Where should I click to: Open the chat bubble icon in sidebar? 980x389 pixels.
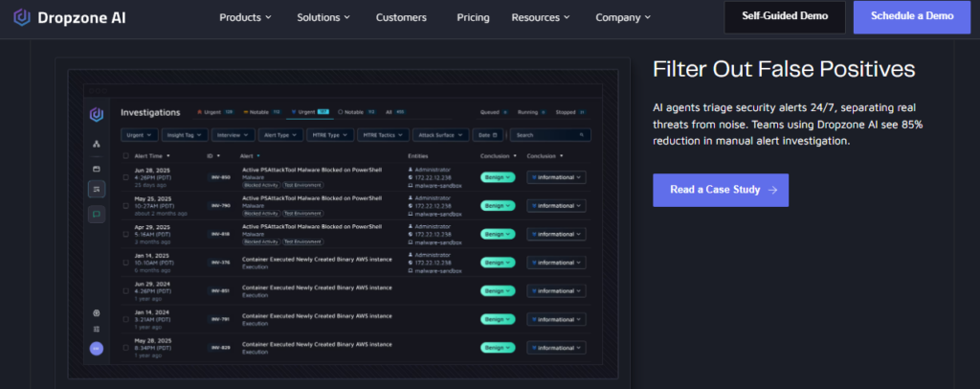click(x=97, y=214)
